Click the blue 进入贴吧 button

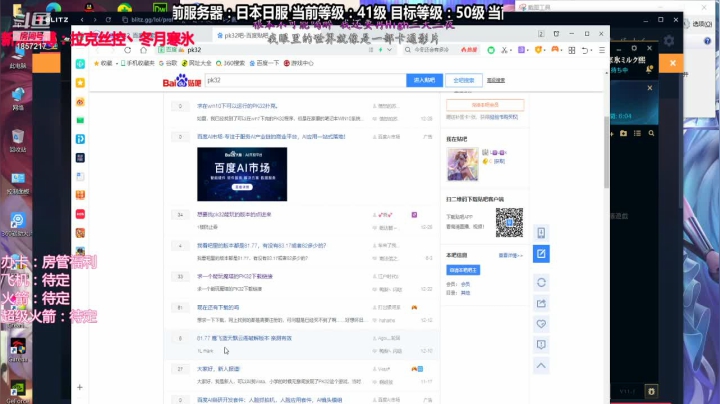[424, 80]
